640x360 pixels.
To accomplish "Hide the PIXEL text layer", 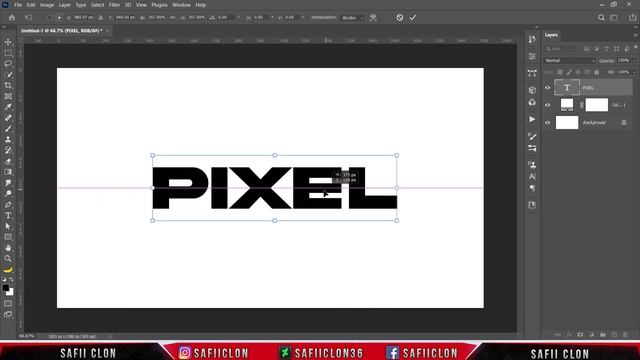I will point(548,87).
